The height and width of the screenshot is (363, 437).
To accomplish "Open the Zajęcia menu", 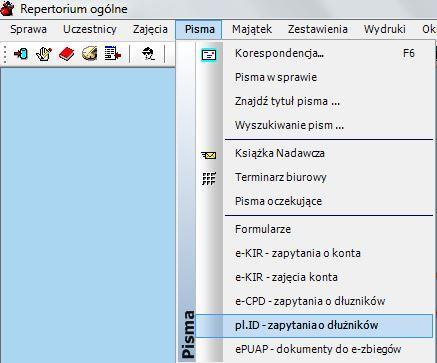I will pyautogui.click(x=150, y=29).
